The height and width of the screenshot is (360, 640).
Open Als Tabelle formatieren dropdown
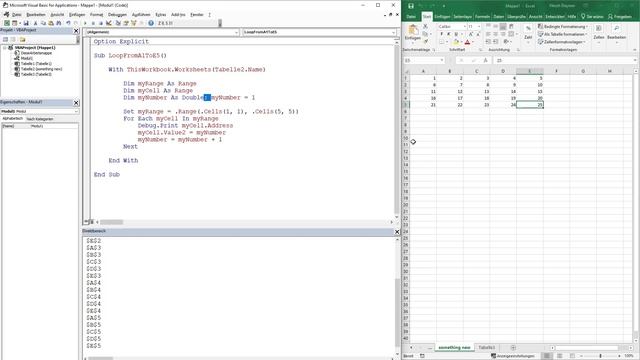click(x=562, y=34)
